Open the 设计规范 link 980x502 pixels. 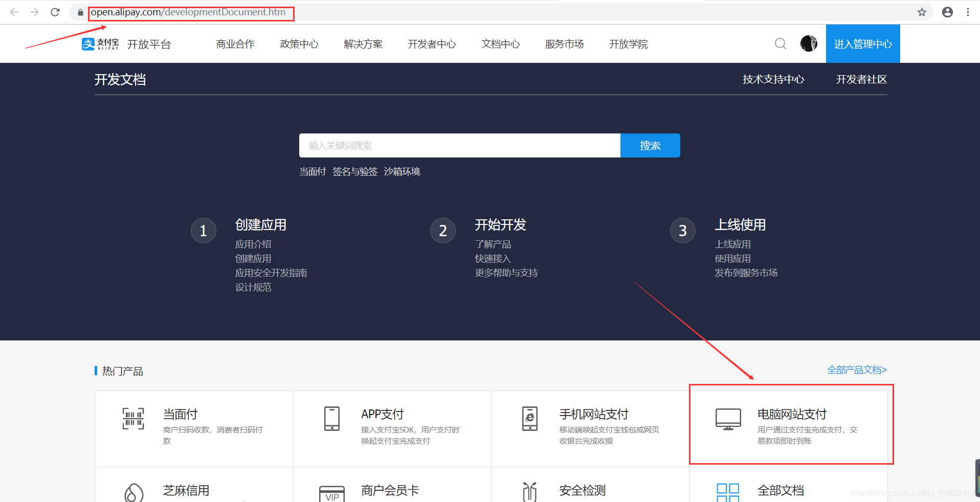point(253,287)
